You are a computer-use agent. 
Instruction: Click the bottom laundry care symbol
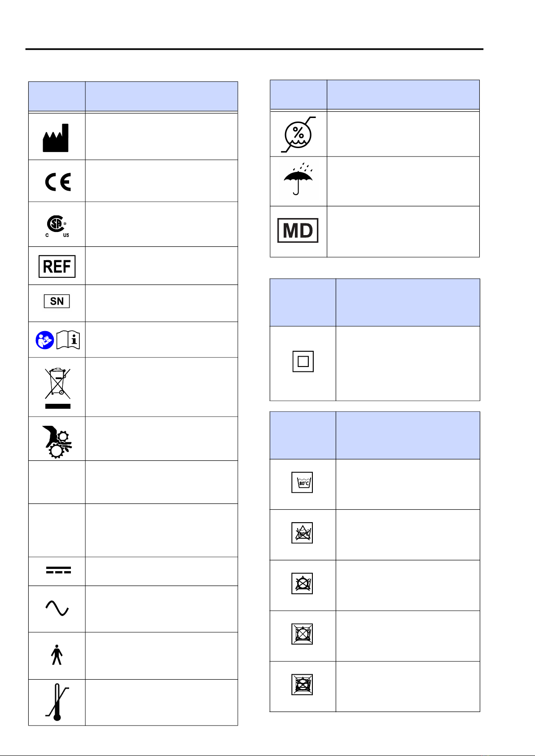tap(302, 685)
